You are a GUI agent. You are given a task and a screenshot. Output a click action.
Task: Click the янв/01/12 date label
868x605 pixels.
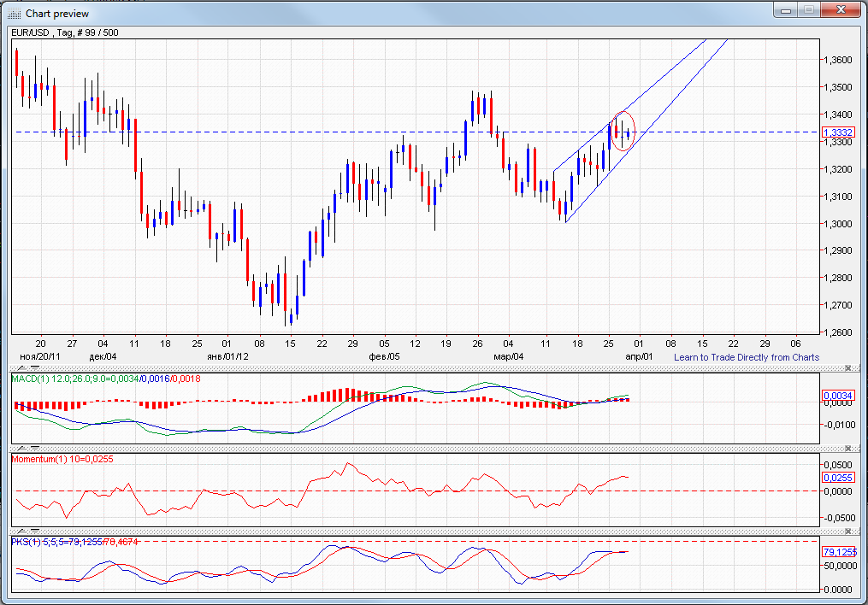pyautogui.click(x=227, y=356)
